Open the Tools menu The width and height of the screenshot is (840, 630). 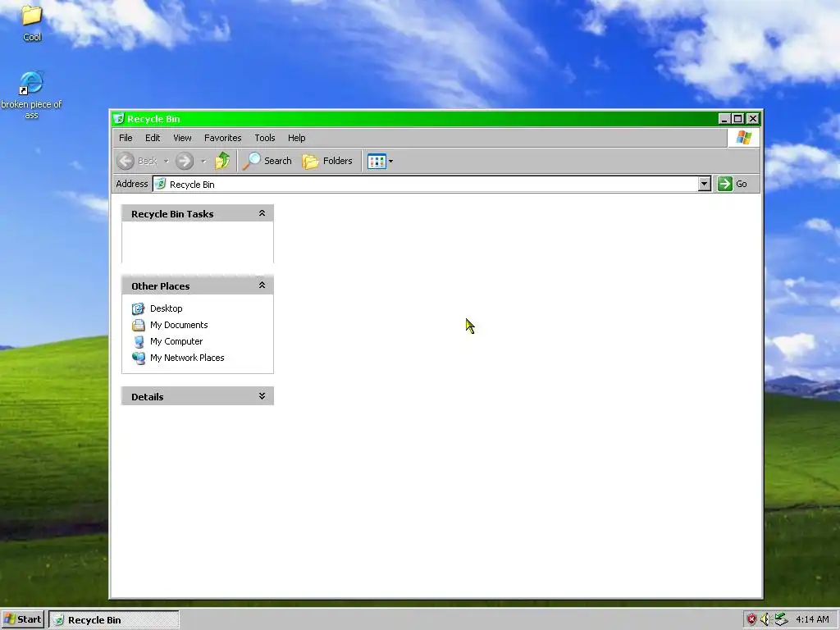point(265,138)
